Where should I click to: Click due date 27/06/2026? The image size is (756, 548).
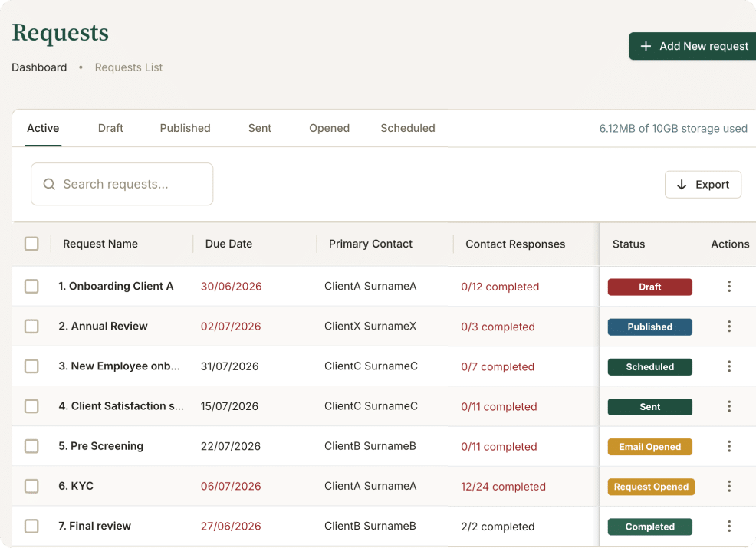(x=231, y=527)
